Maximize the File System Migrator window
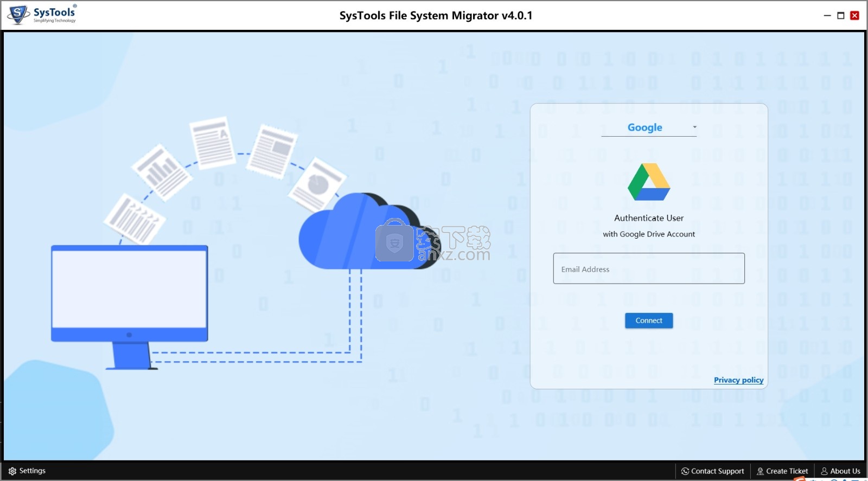 [x=841, y=16]
